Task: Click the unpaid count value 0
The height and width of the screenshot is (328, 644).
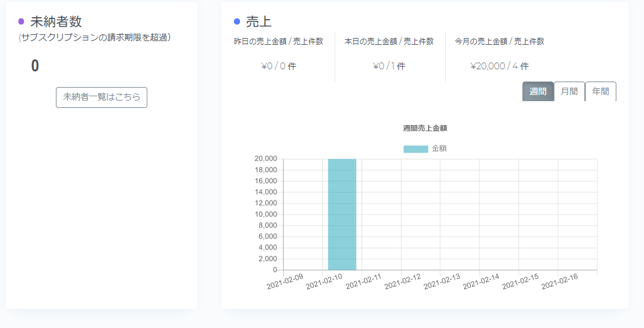Action: pyautogui.click(x=35, y=66)
